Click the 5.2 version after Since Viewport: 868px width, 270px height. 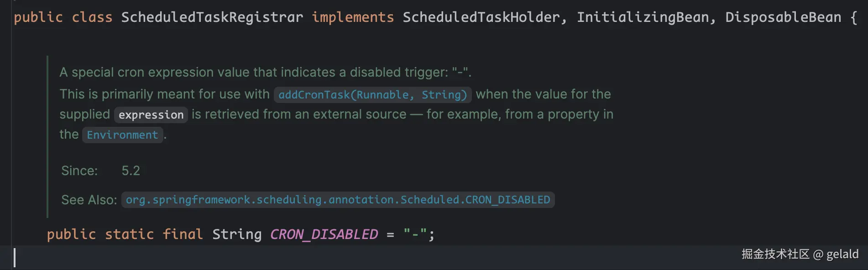tap(131, 171)
